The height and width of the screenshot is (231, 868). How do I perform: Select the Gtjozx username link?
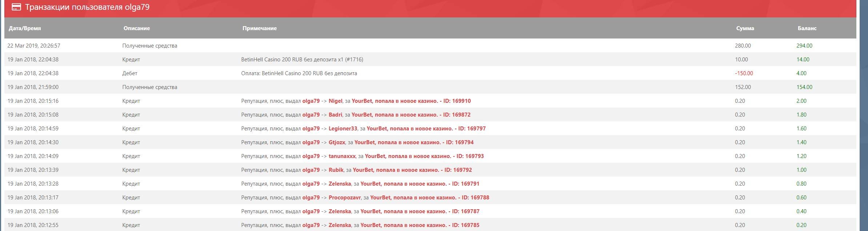tap(337, 142)
